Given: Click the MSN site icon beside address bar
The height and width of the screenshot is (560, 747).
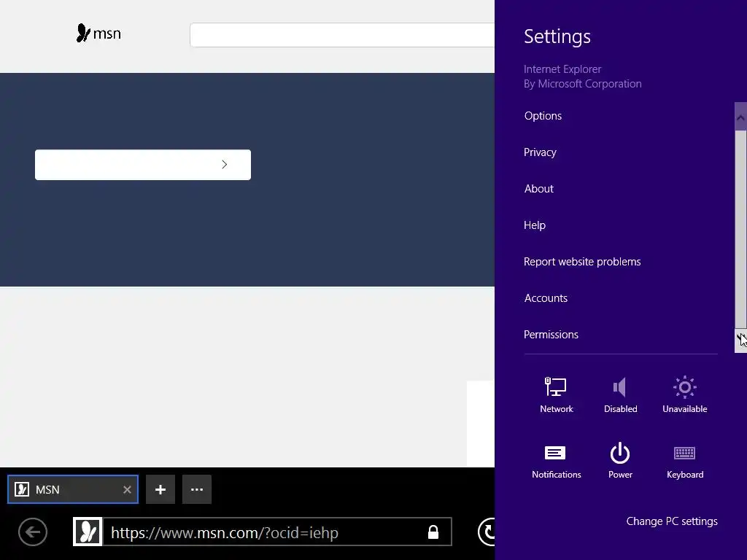Looking at the screenshot, I should (x=88, y=532).
